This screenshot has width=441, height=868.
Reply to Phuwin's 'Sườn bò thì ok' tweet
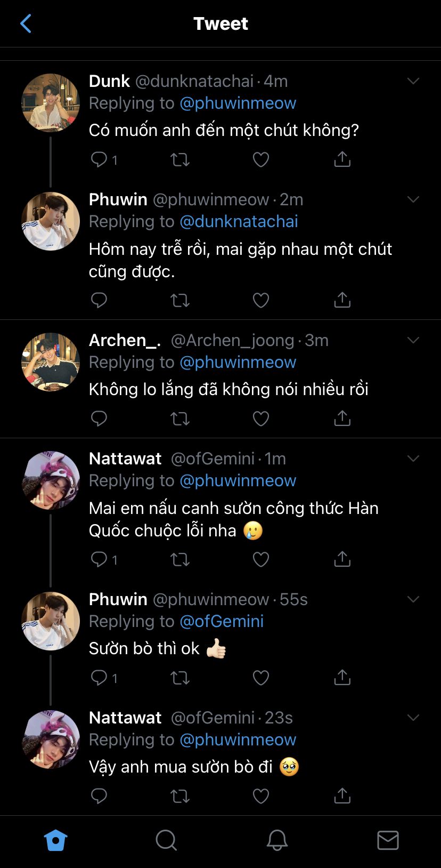tap(99, 678)
